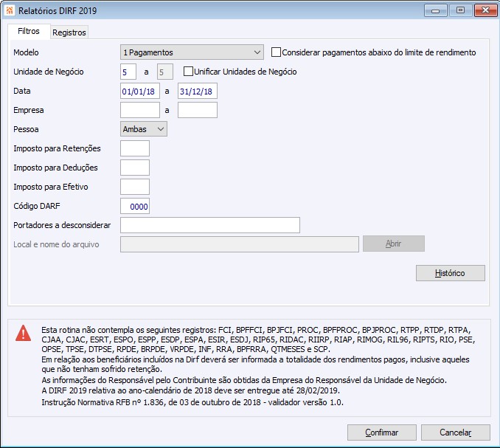Click the Cancelar button
The image size is (500, 448).
click(x=455, y=433)
